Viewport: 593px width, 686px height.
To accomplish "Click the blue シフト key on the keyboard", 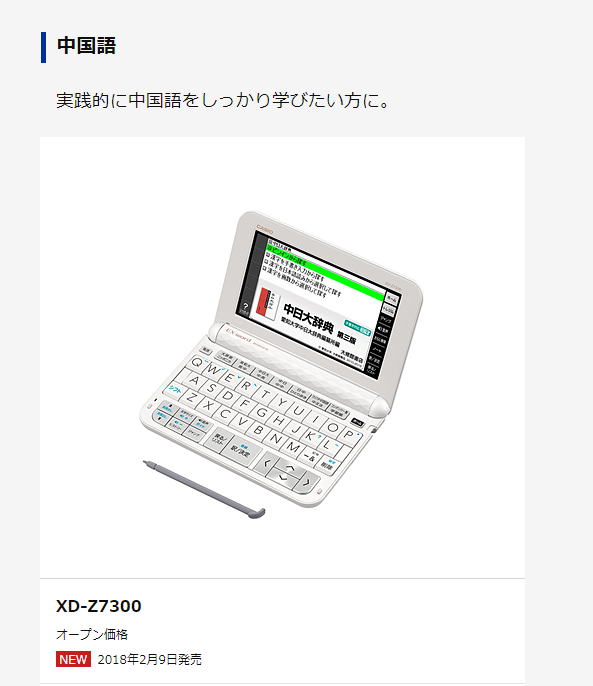I will (175, 390).
